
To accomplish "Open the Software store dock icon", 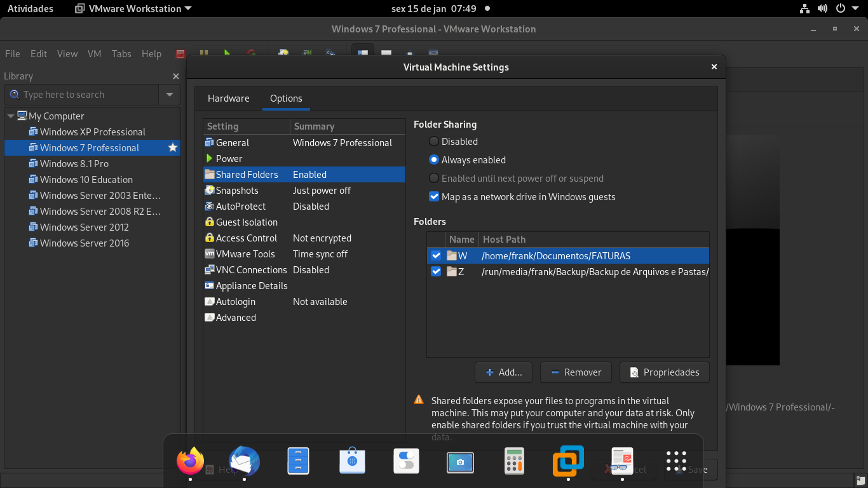I will [352, 461].
